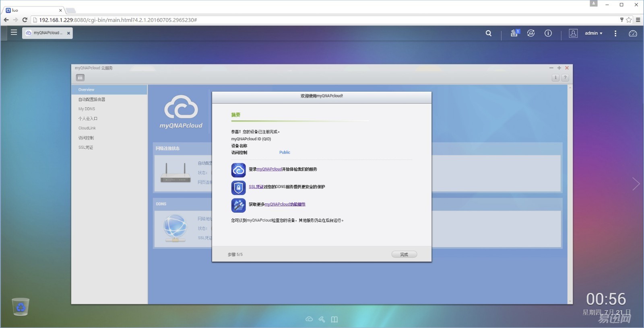Open help question mark button in window
The height and width of the screenshot is (328, 644).
(565, 78)
